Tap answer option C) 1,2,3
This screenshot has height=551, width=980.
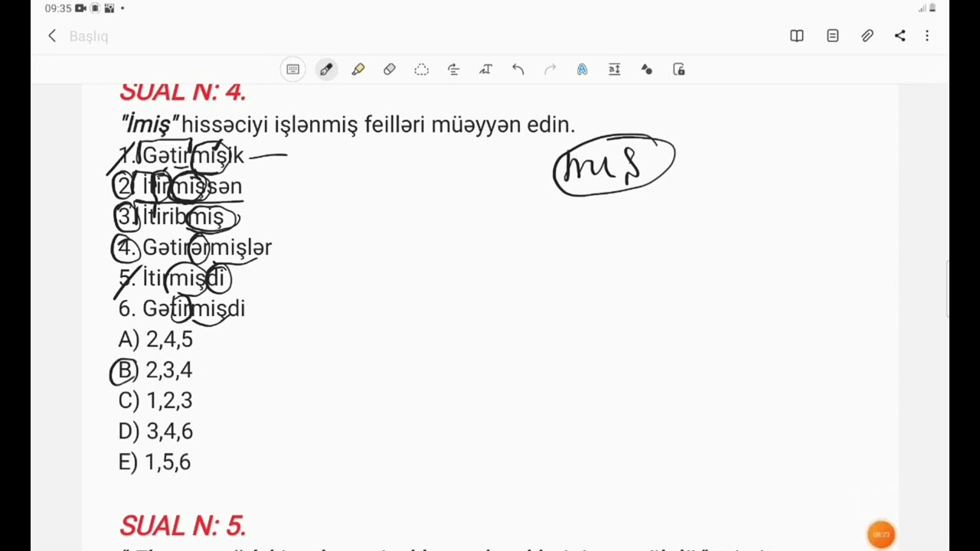(x=155, y=400)
